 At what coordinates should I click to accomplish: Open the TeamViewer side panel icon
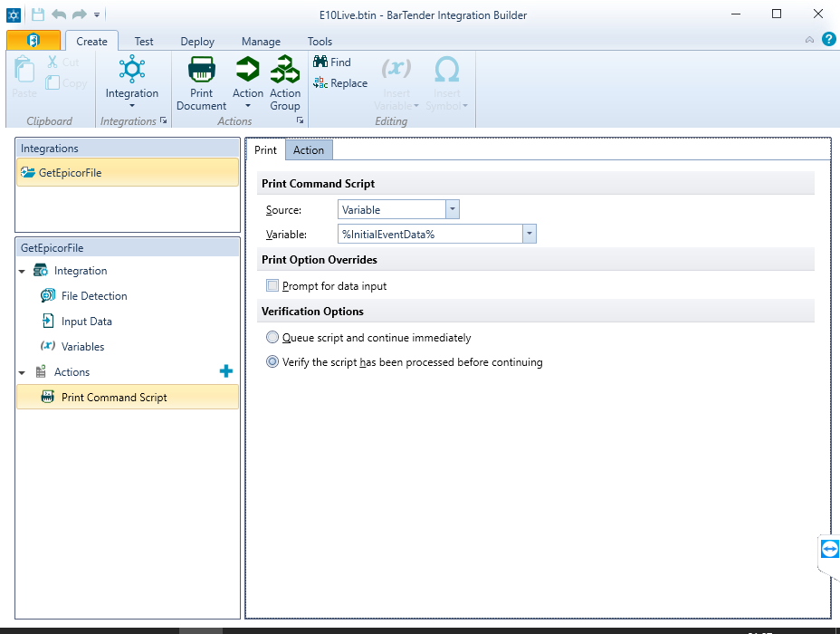(829, 549)
